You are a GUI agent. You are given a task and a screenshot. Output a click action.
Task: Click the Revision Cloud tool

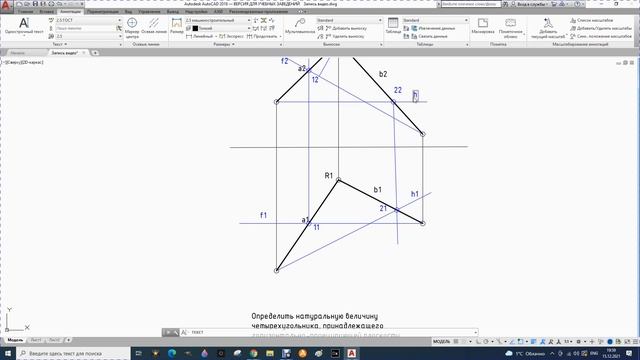point(510,28)
